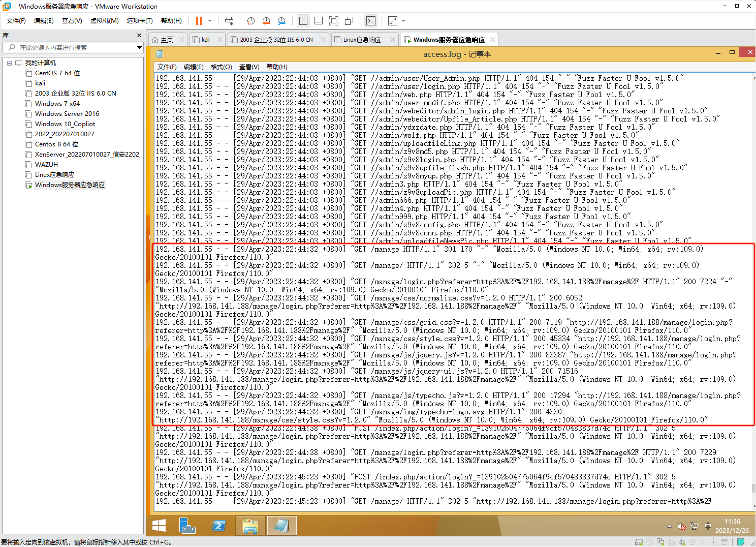The width and height of the screenshot is (756, 547).
Task: Select kali VM in library tree
Action: coord(36,83)
